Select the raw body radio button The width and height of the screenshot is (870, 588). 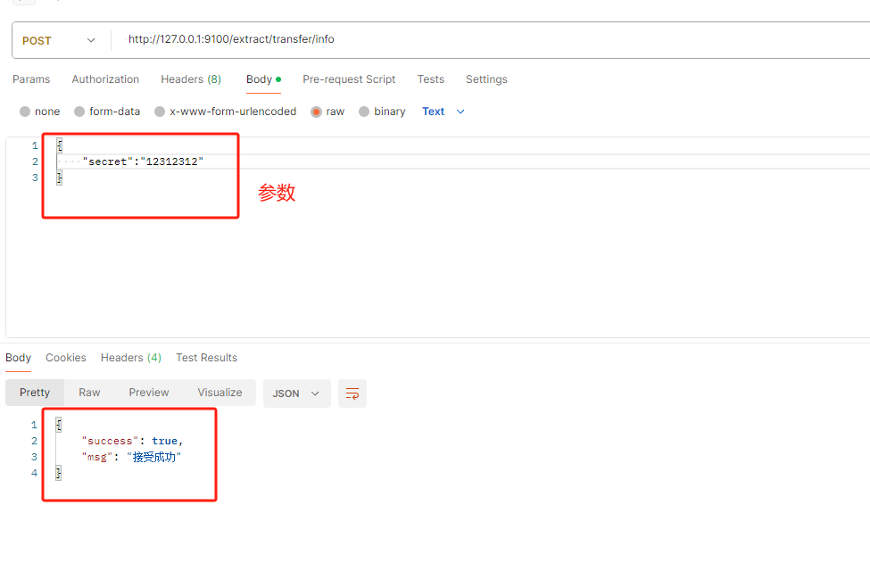click(316, 112)
